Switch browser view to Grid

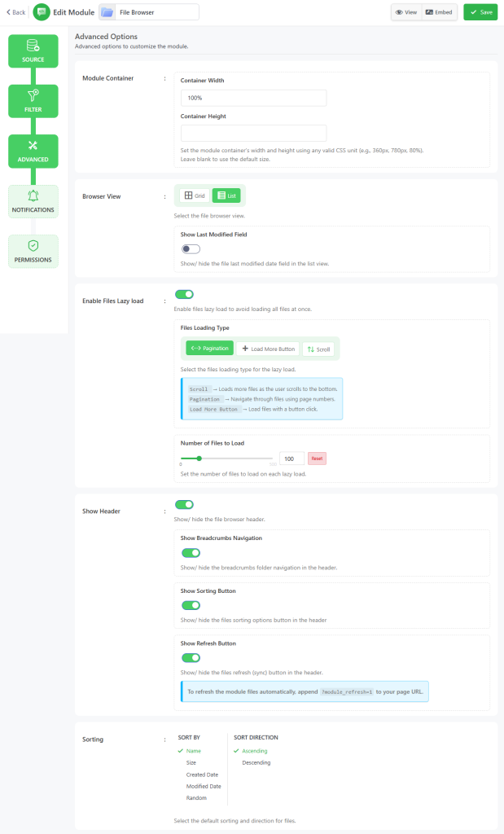(195, 195)
